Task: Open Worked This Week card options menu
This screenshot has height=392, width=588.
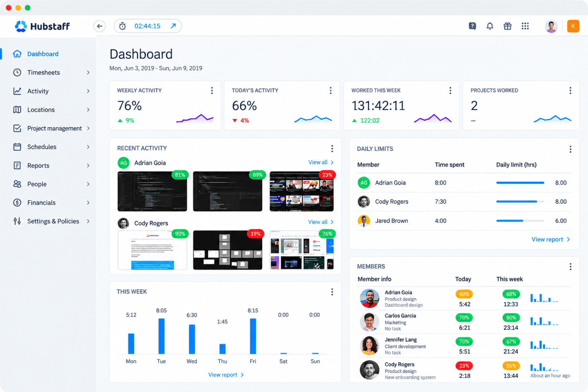Action: 450,91
